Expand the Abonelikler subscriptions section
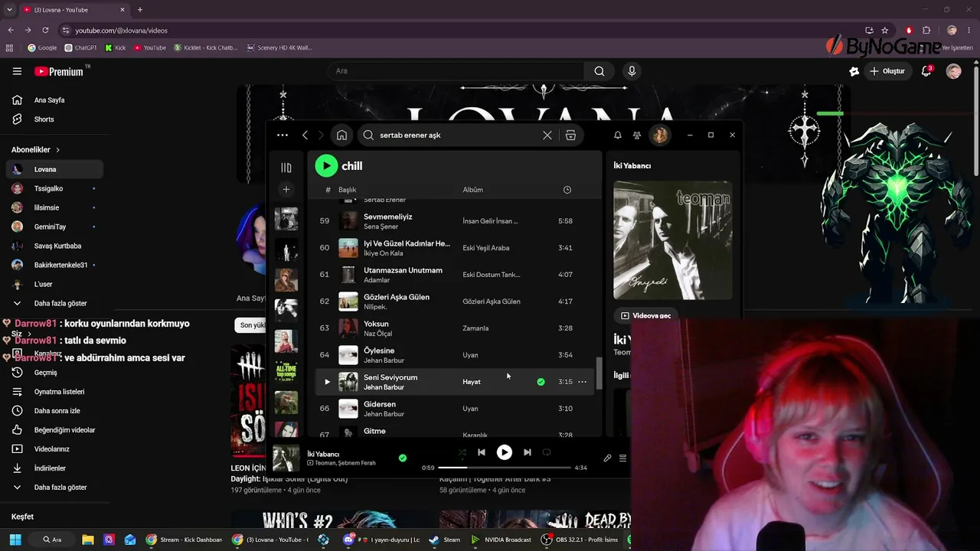980x551 pixels. (35, 150)
